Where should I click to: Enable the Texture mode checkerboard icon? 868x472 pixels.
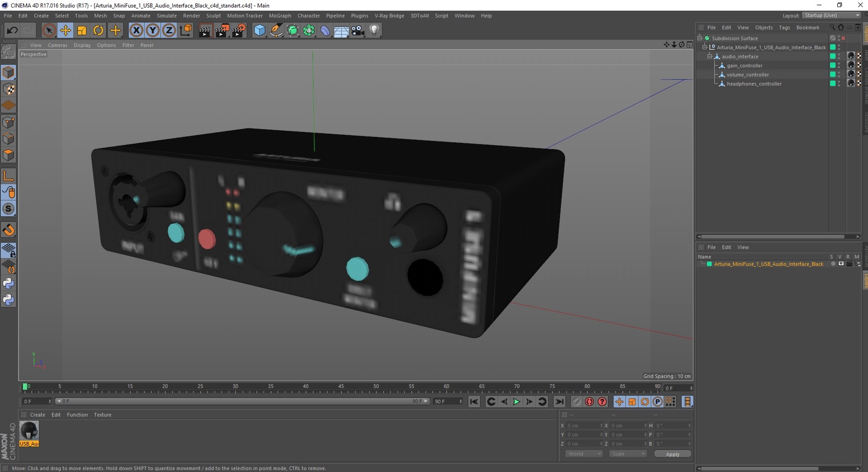pos(9,90)
